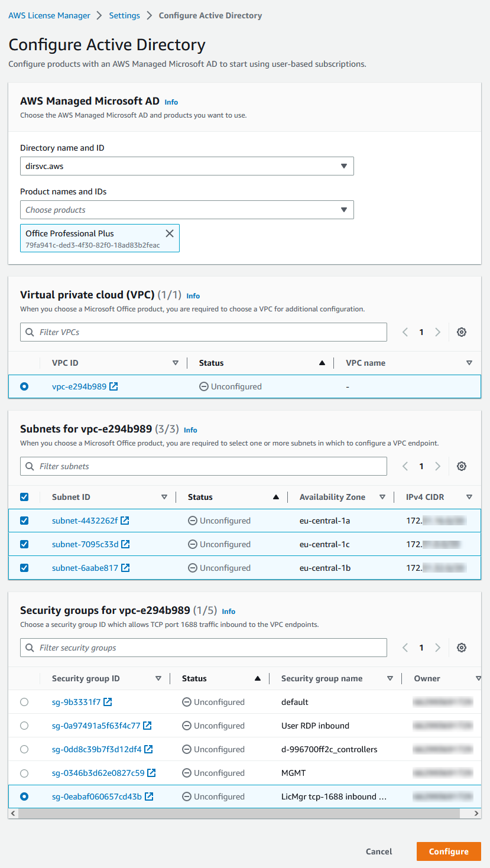
Task: Uncheck the subnet-7095c33d checkbox
Action: (24, 544)
